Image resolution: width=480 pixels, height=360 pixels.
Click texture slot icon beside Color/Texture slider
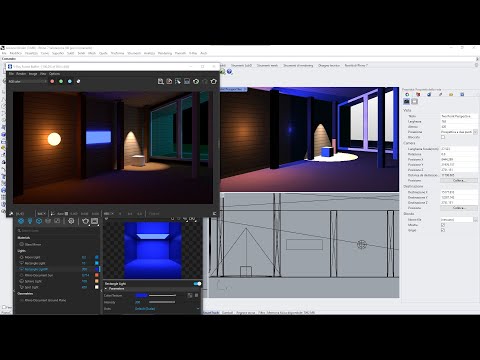pyautogui.click(x=190, y=295)
